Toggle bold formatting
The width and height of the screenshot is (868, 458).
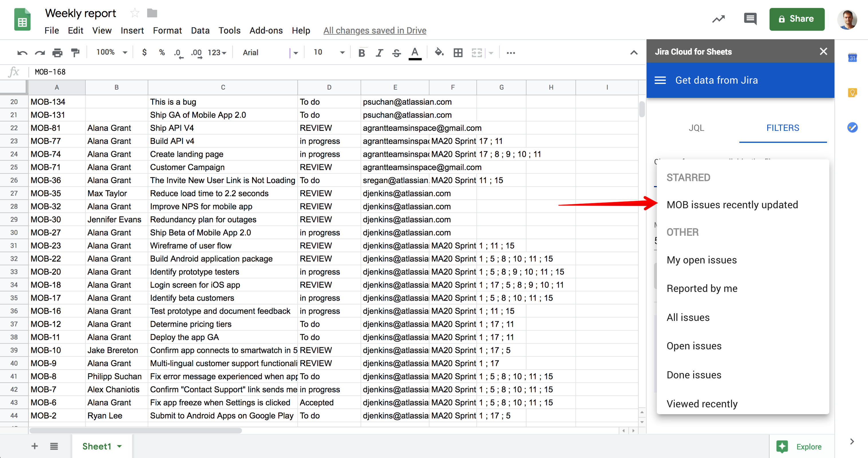click(362, 53)
